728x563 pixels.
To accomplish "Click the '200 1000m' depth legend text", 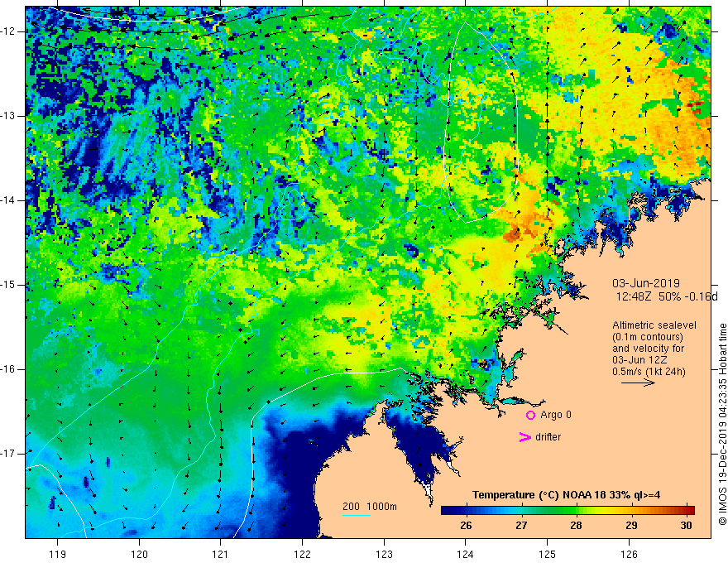I will pyautogui.click(x=370, y=507).
